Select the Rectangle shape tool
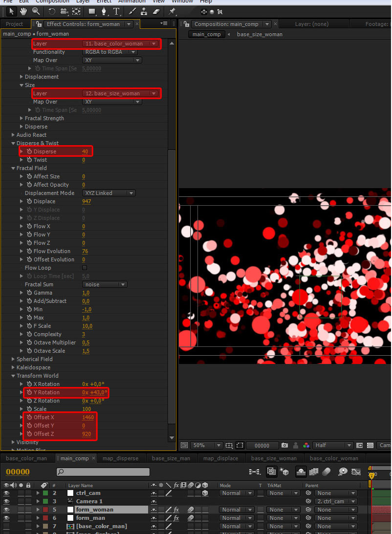392x534 pixels. (x=91, y=12)
